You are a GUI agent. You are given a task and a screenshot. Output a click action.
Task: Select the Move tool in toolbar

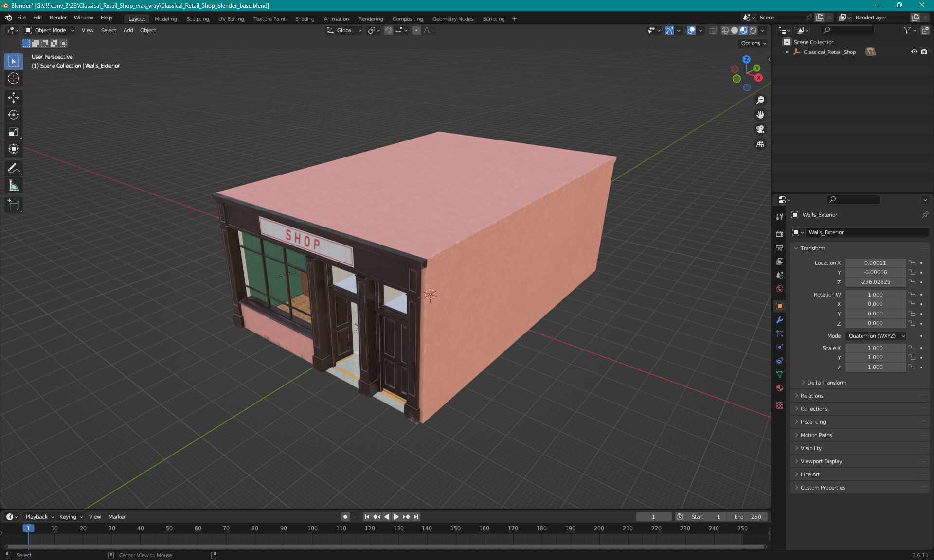pos(14,97)
